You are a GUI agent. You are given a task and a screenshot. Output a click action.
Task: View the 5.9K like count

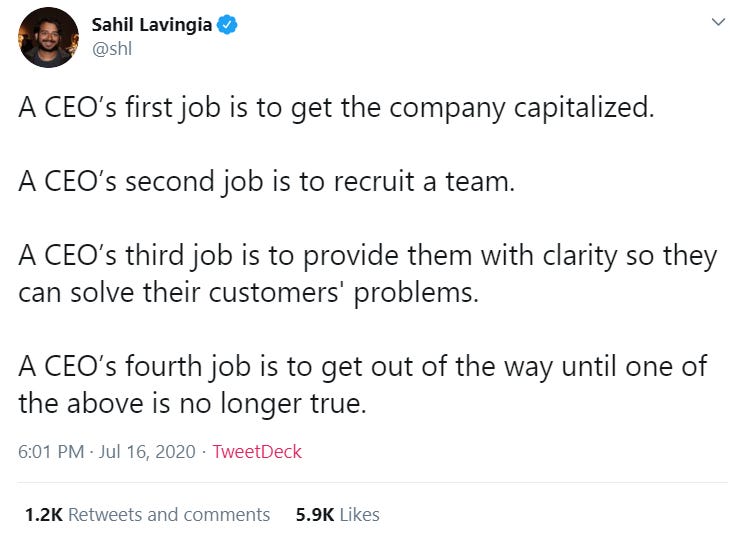pos(315,514)
